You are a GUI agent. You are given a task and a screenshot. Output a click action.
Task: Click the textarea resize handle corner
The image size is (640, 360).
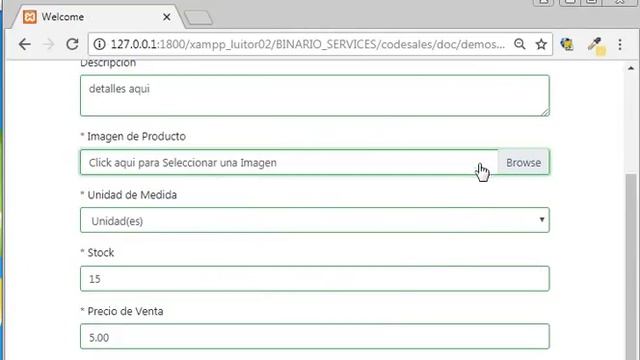pos(545,112)
